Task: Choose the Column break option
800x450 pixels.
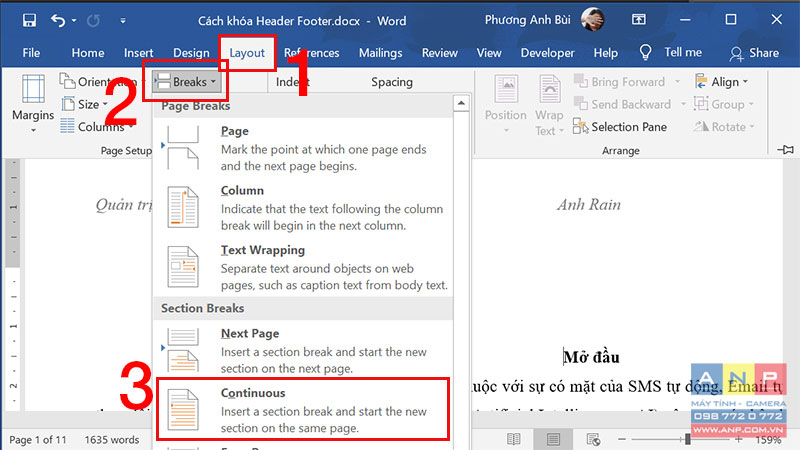Action: point(303,208)
